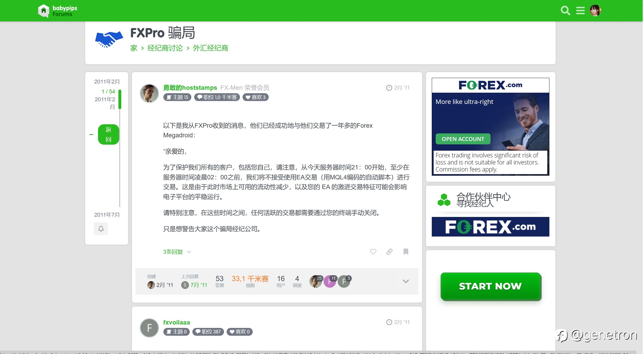Open 勇敢的hoststamps profile link
644x354 pixels.
190,88
